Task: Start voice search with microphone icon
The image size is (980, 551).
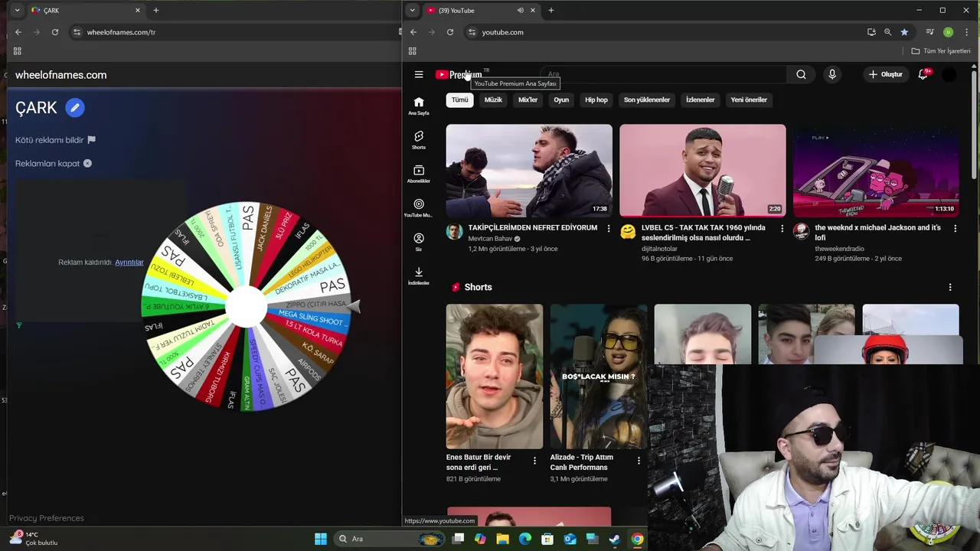Action: (832, 74)
